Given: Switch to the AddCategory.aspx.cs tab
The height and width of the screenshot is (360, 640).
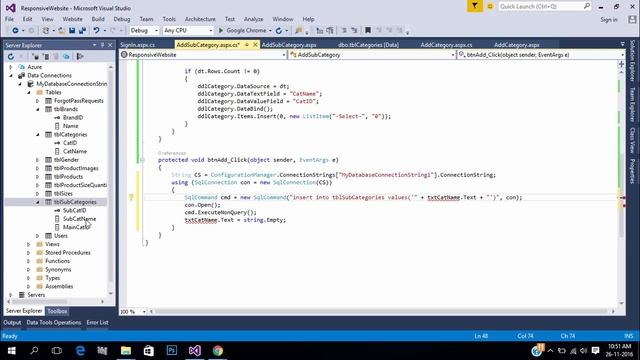Looking at the screenshot, I should pos(446,45).
